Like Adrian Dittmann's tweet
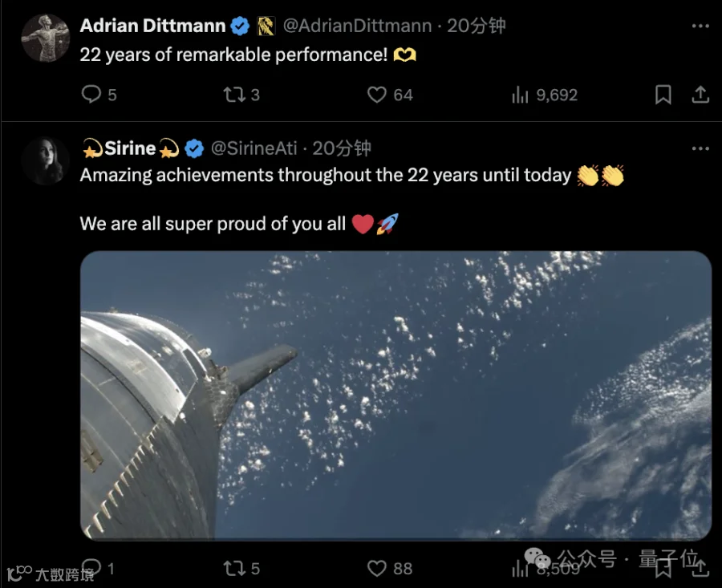 point(377,95)
